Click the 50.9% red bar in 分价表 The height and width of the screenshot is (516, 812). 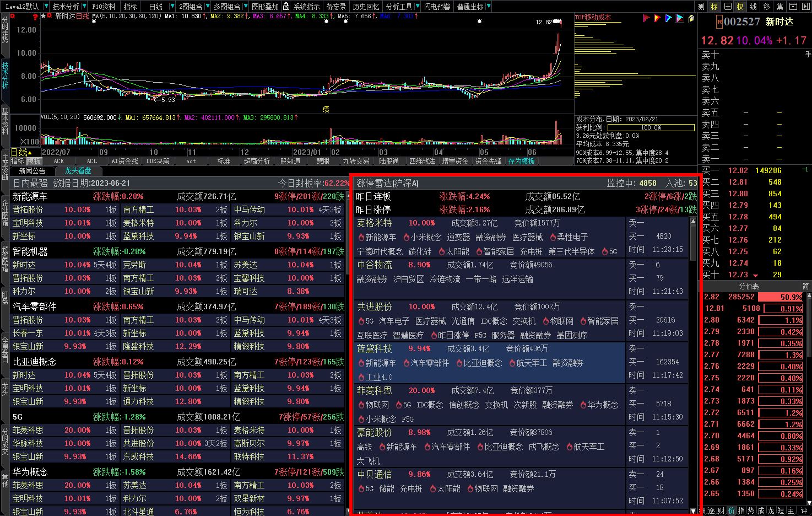point(781,297)
